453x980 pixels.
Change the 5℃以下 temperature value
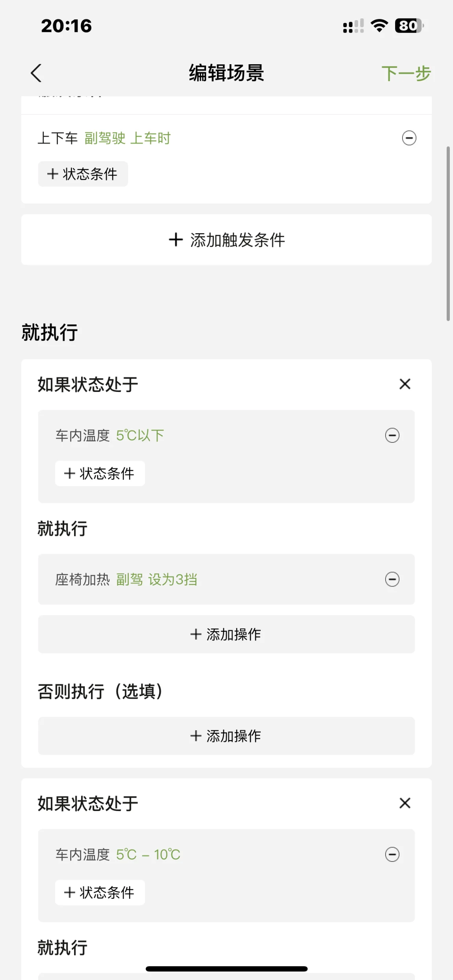140,436
